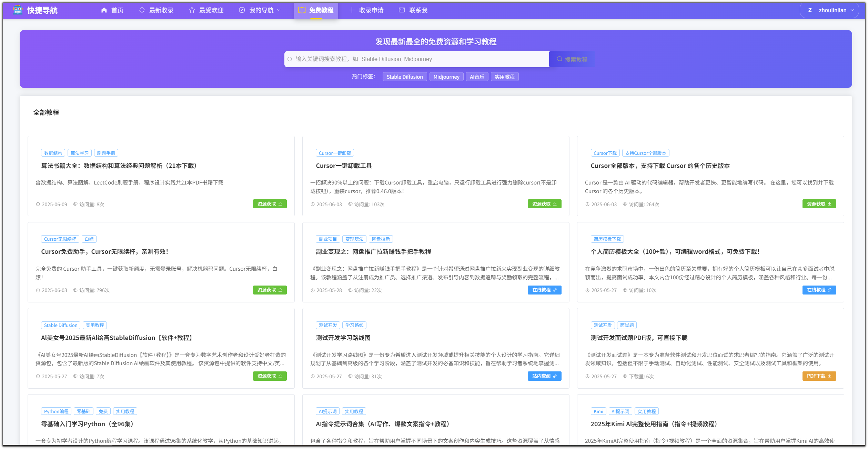Open 收录申请 page
Viewport: 868px width, 449px height.
pyautogui.click(x=366, y=10)
